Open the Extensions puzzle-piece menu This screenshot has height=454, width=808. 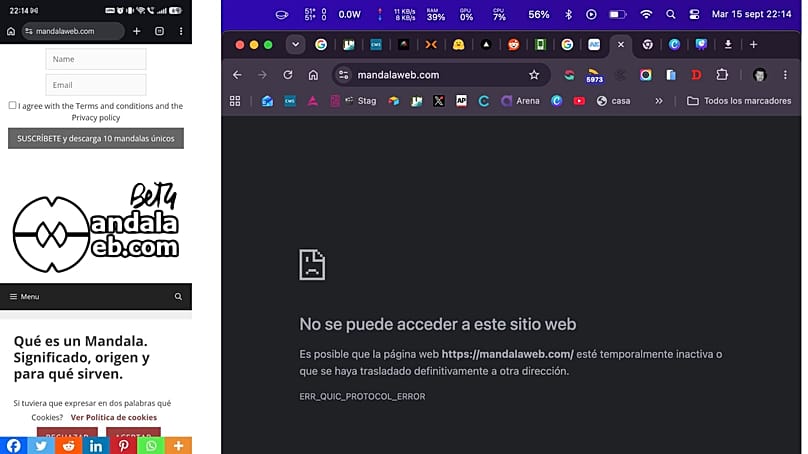tap(722, 75)
